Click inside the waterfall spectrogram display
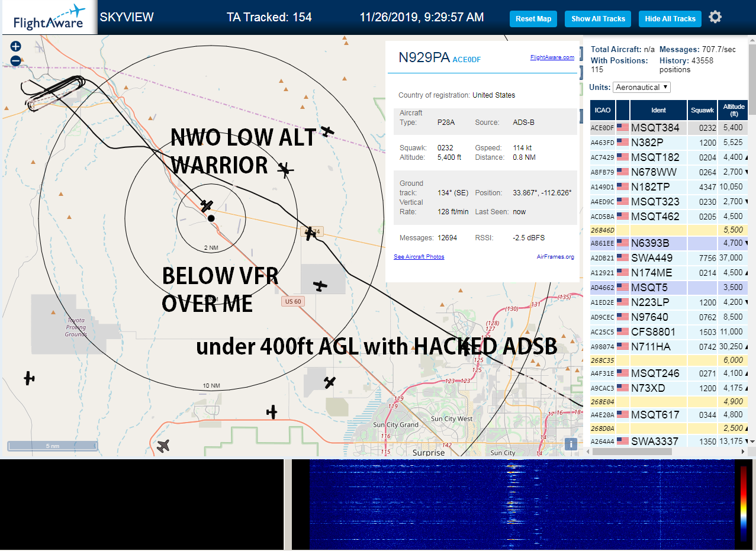The height and width of the screenshot is (551, 756). tap(521, 504)
